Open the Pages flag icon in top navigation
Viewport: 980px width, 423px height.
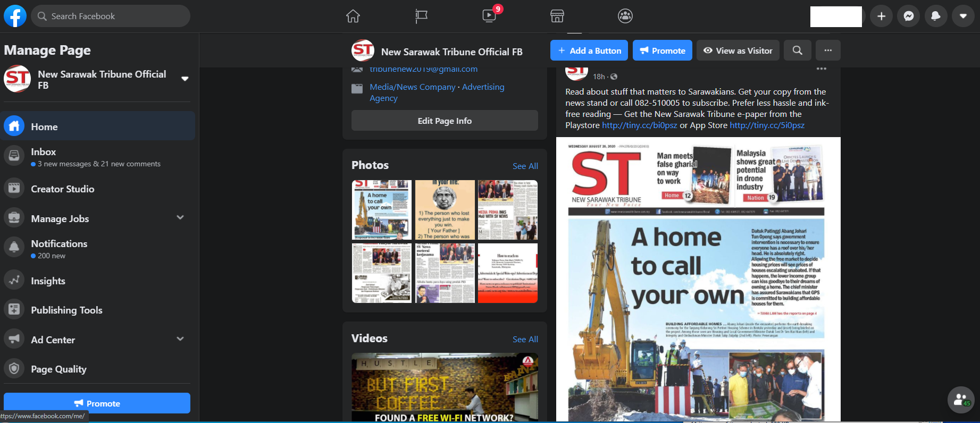pos(421,16)
